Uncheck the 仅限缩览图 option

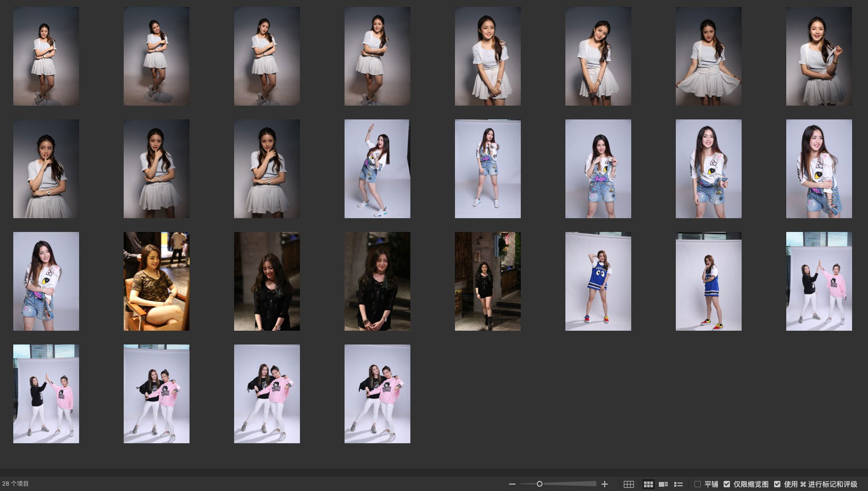coord(727,484)
